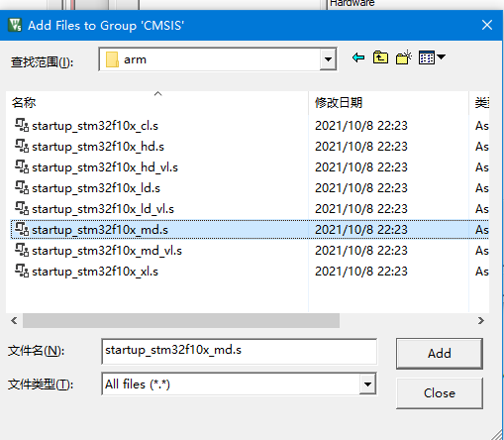Select file startup_stm32f10x_cl.s
Image resolution: width=504 pixels, height=440 pixels.
95,126
